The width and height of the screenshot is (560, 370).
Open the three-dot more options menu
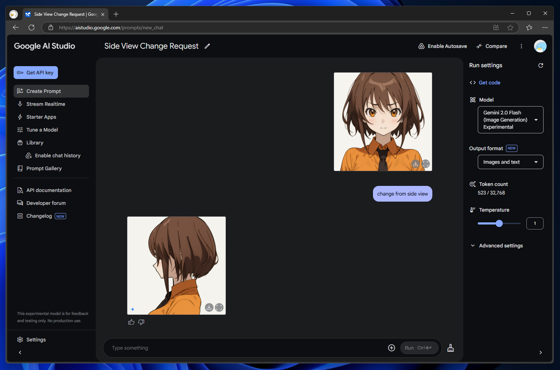click(521, 46)
